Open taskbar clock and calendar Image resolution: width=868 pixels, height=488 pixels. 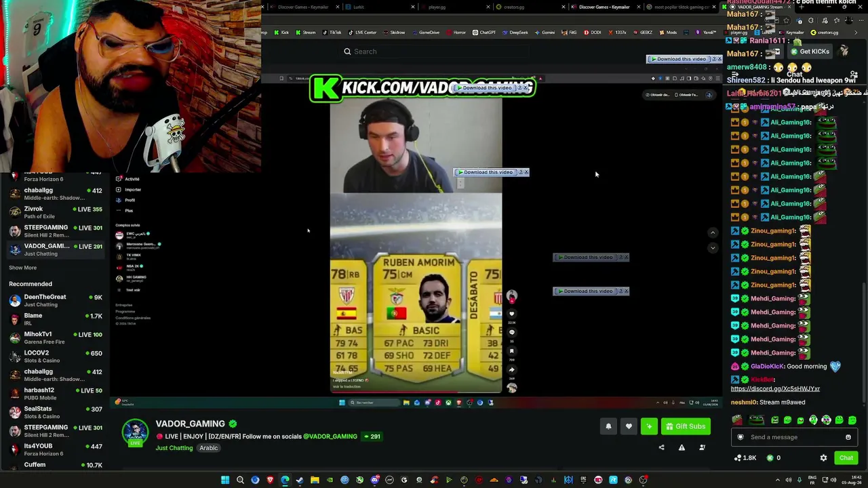coord(852,480)
